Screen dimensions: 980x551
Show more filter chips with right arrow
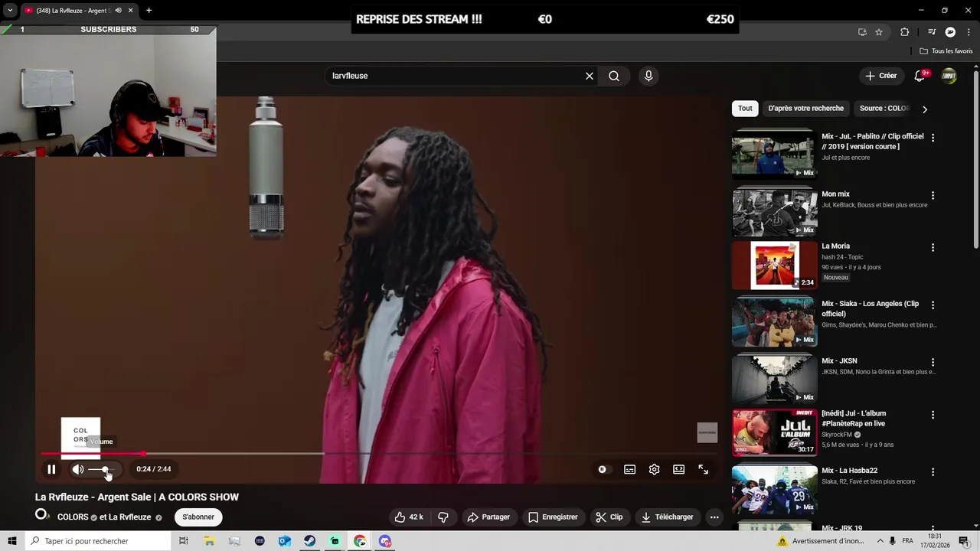tap(924, 109)
